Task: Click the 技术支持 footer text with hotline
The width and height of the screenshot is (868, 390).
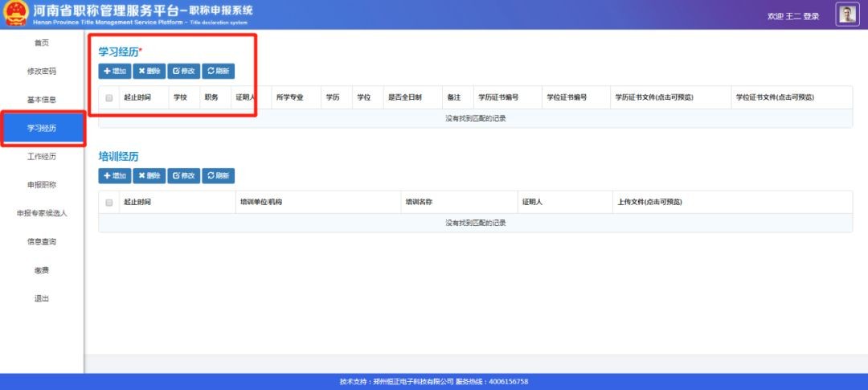Action: [x=434, y=382]
